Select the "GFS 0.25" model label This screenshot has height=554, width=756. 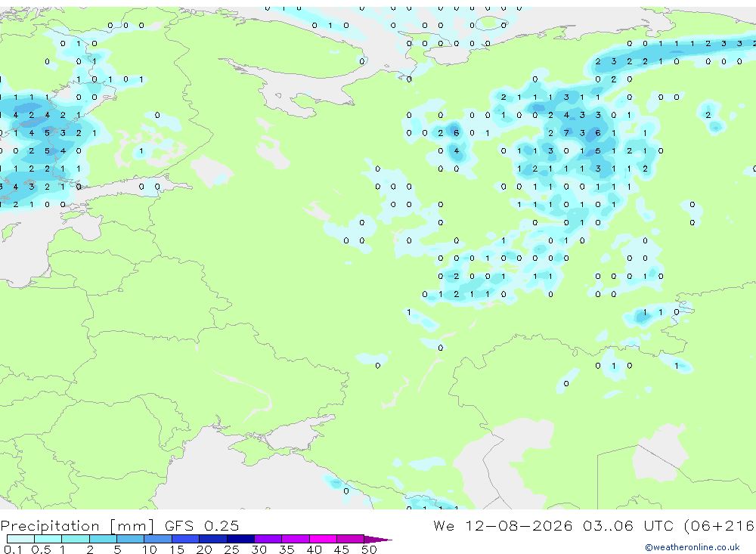tap(202, 525)
